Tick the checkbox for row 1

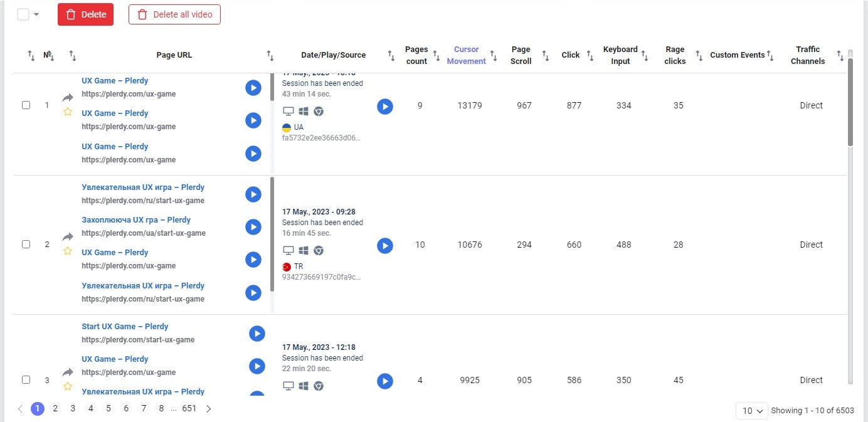(x=26, y=105)
